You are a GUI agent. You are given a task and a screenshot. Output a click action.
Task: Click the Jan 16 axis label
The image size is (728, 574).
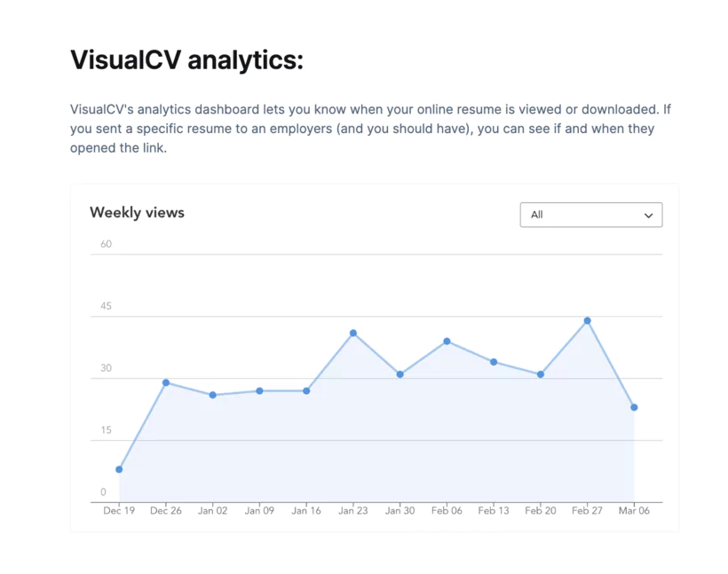[305, 510]
